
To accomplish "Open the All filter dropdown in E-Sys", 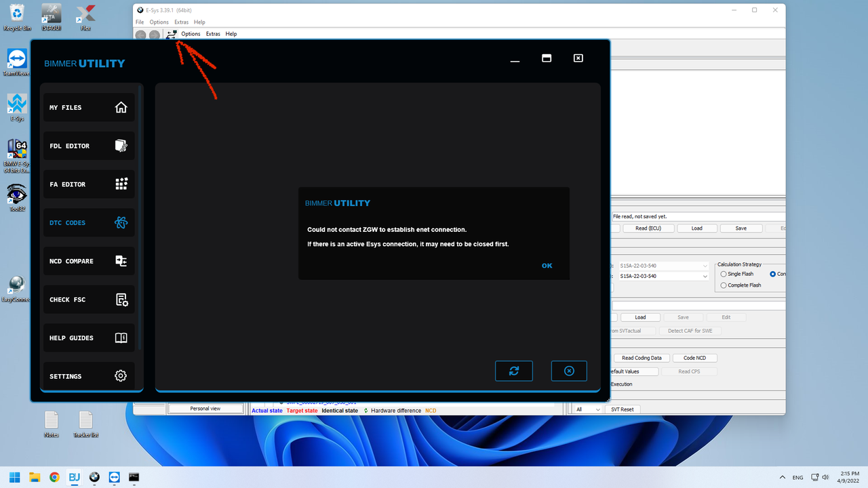I will pos(587,409).
